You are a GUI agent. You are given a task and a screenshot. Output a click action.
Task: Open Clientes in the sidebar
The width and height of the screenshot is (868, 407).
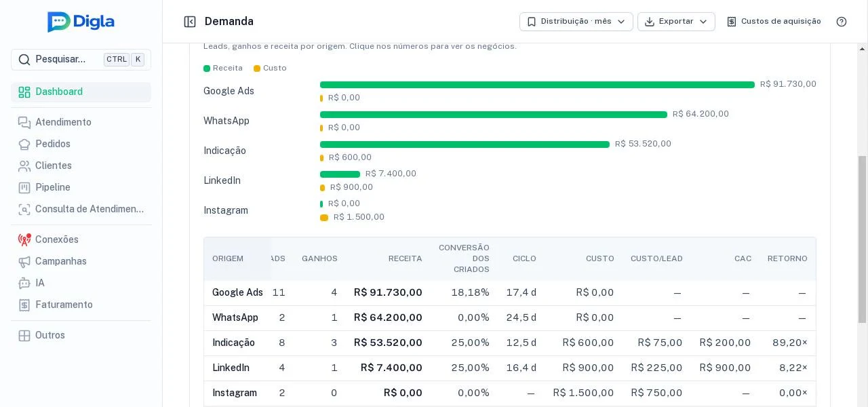[81, 166]
